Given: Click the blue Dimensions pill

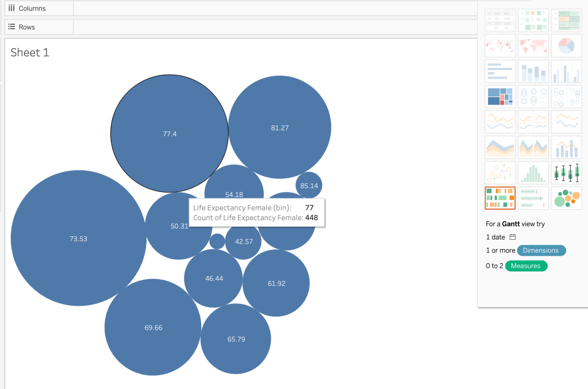Looking at the screenshot, I should point(541,251).
